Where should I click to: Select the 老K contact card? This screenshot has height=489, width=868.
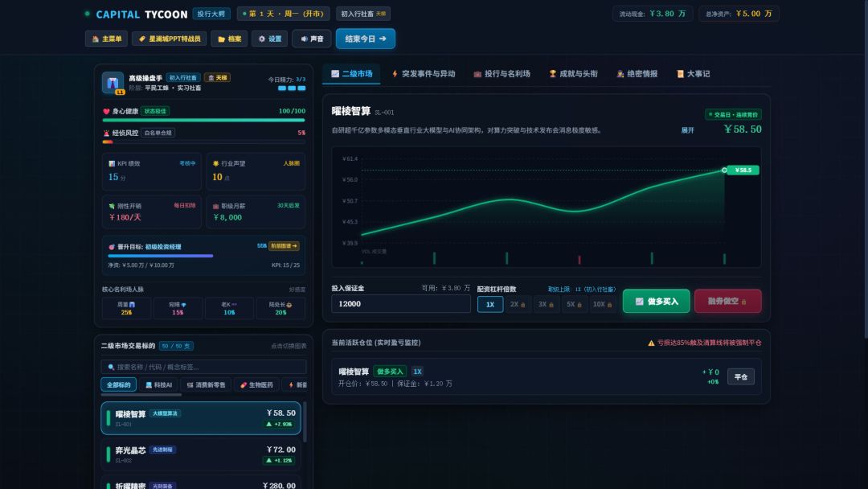(229, 309)
